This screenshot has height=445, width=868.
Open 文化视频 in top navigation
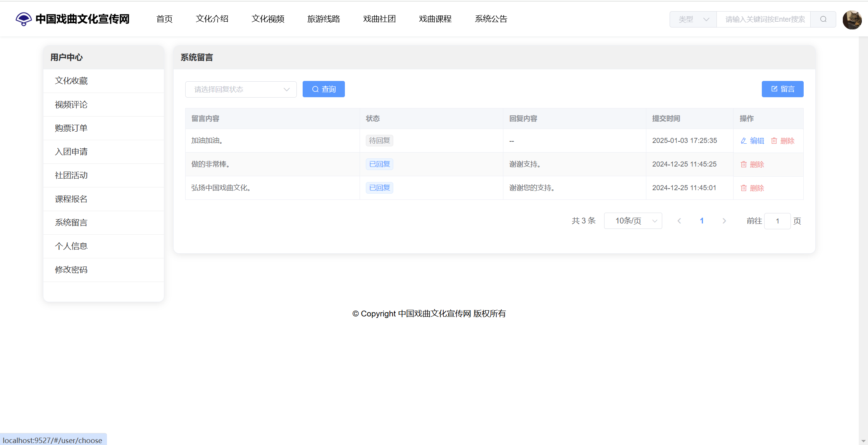[268, 19]
